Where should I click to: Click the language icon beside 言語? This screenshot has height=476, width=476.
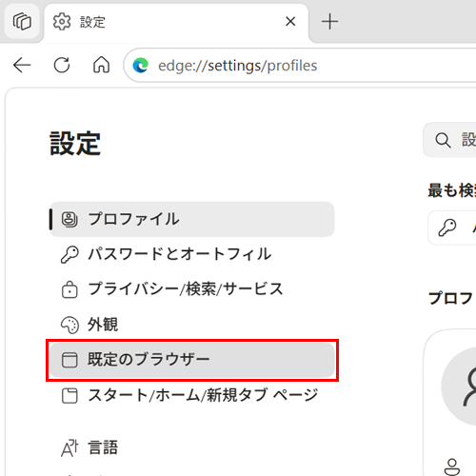[69, 448]
